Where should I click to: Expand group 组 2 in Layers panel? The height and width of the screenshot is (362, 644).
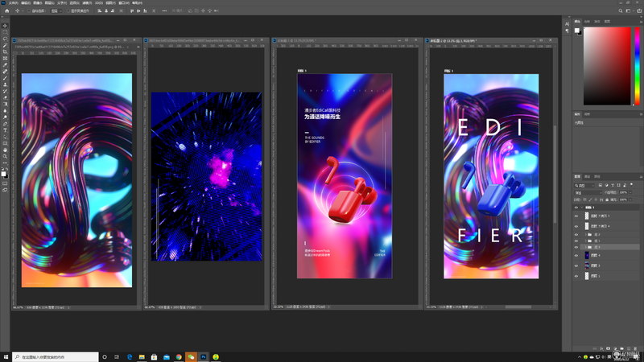[x=585, y=235]
